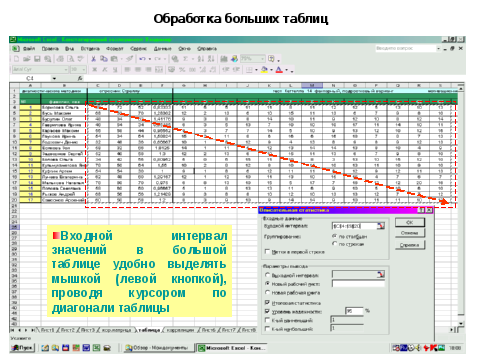Open the zoom percentage dropdown

[x=263, y=59]
